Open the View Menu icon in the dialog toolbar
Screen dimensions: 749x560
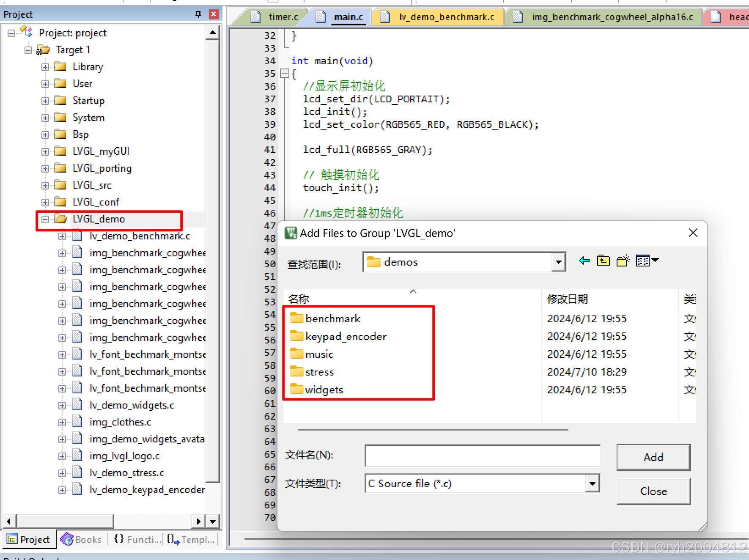647,261
